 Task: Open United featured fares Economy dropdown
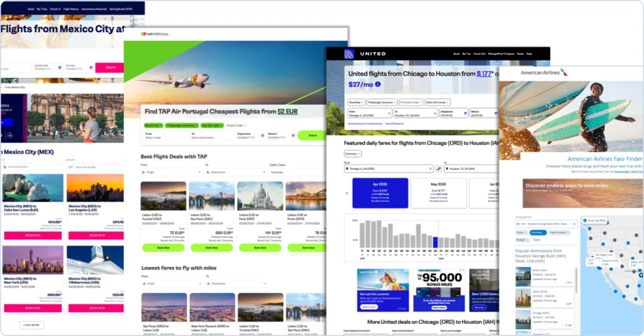(352, 154)
